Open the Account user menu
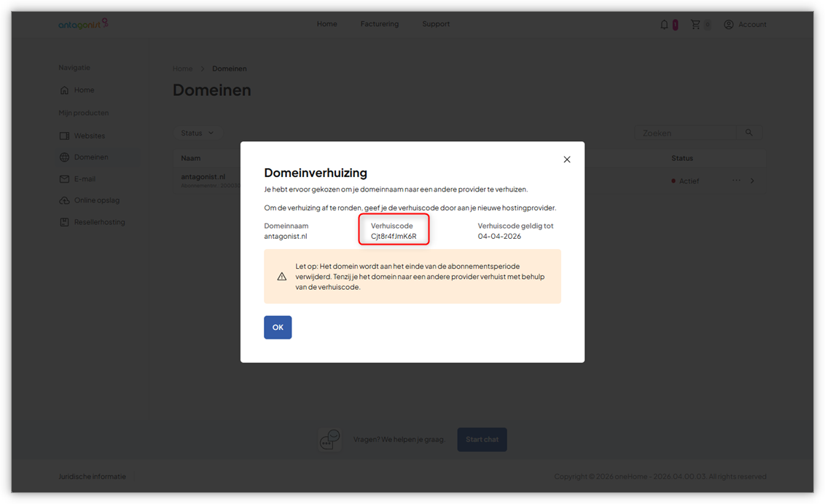Viewport: 825px width, 504px height. tap(745, 25)
